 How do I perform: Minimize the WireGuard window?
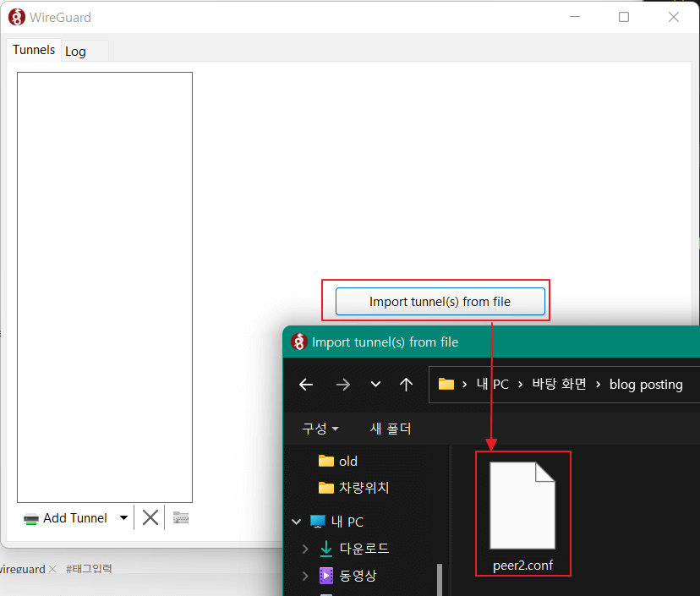click(x=575, y=17)
